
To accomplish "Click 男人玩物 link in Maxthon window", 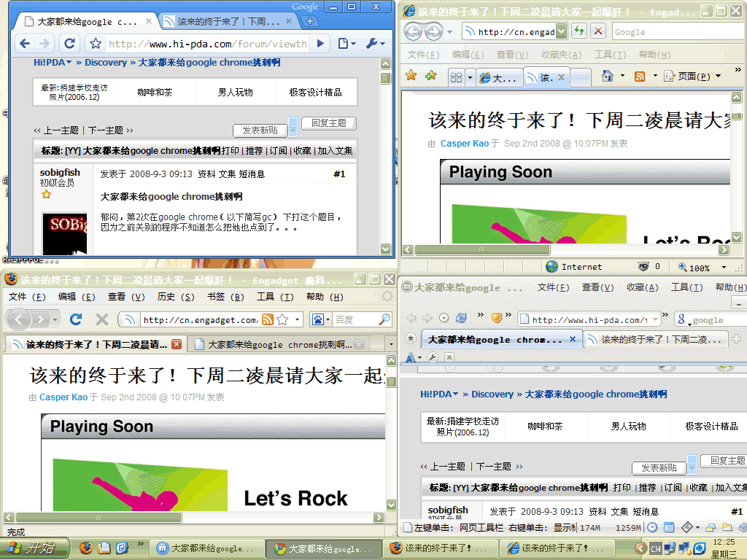I will pos(628,426).
